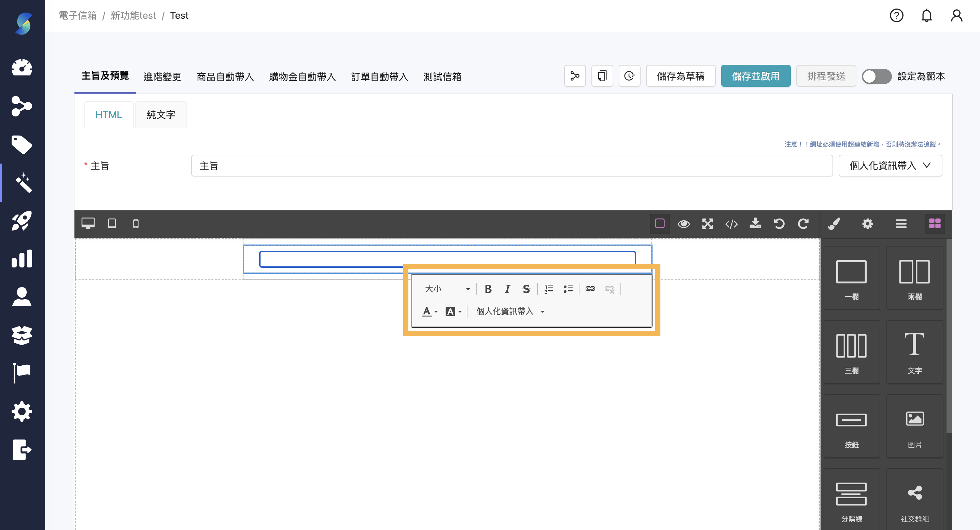Switch to the 純文字 tab
Image resolution: width=980 pixels, height=530 pixels.
[x=160, y=114]
